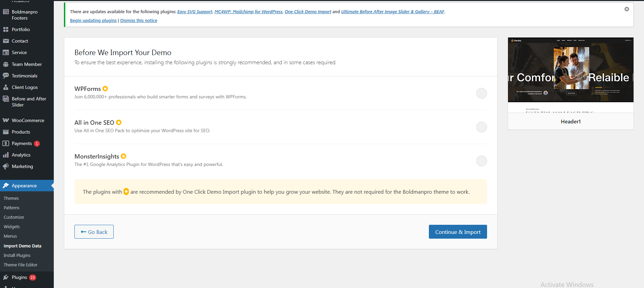This screenshot has width=644, height=288.
Task: Click the Continue & Import button
Action: (x=458, y=232)
